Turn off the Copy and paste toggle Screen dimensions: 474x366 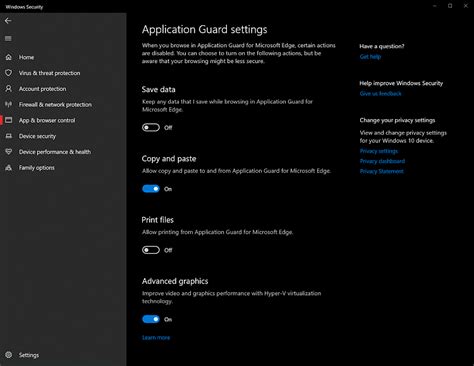pos(151,189)
